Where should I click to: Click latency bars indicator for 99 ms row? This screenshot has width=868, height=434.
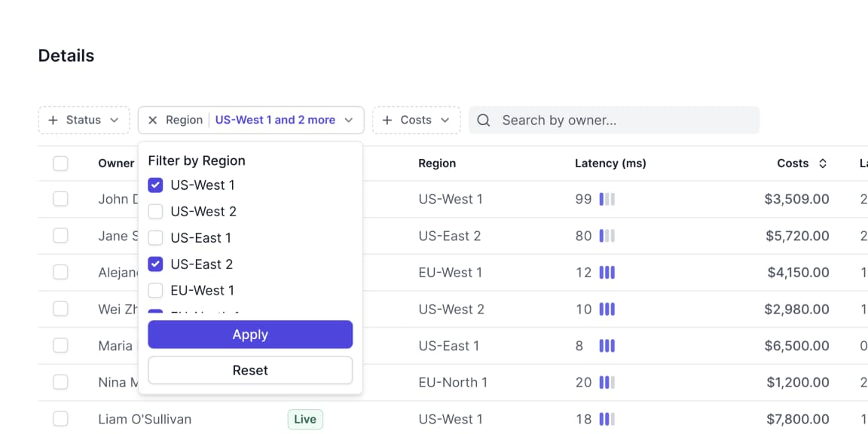click(x=607, y=200)
